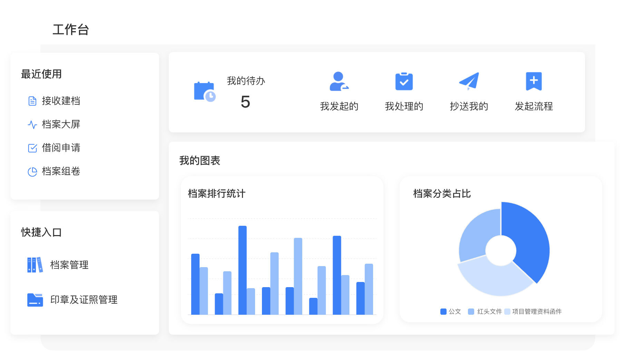Click the pending count number 5
Viewport: 625px width, 364px height.
coord(245,102)
